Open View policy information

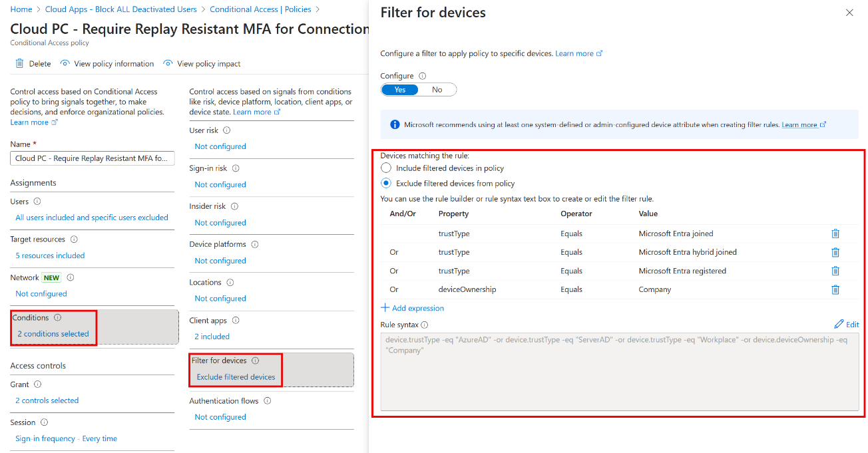tap(107, 63)
